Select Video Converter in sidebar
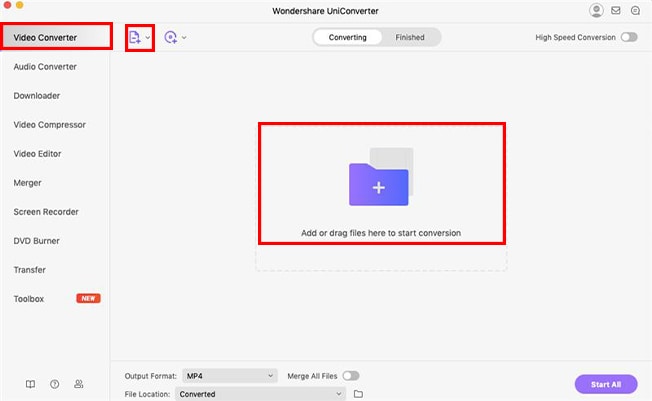Viewport: 652px width, 401px height. 57,37
